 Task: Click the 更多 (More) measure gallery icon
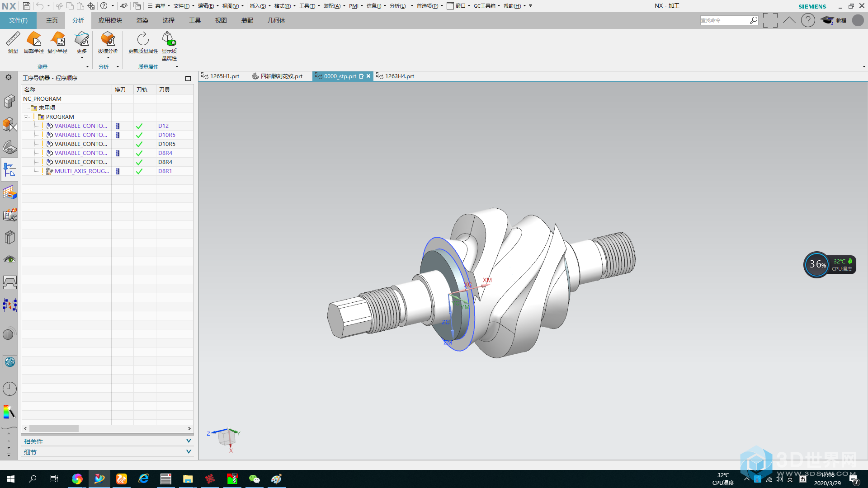point(82,42)
